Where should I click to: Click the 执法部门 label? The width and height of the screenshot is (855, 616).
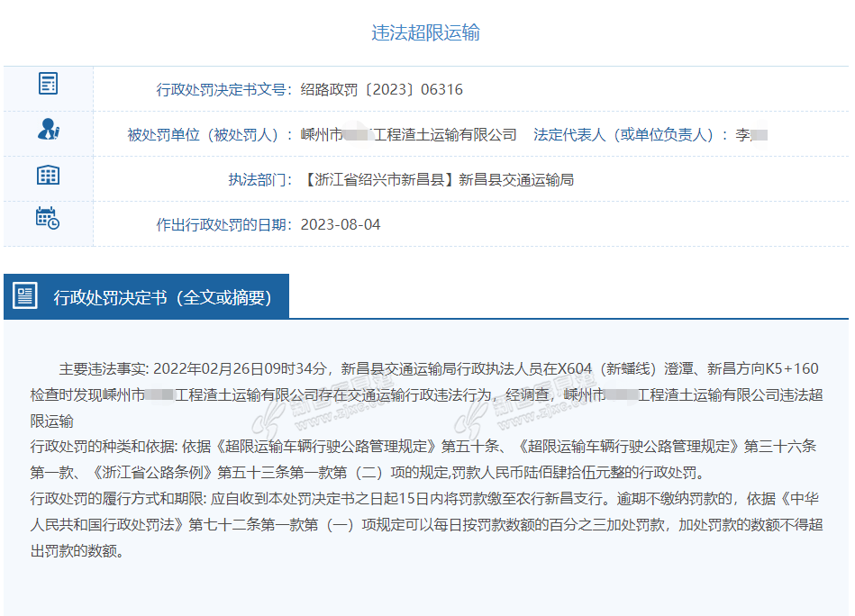[x=259, y=179]
